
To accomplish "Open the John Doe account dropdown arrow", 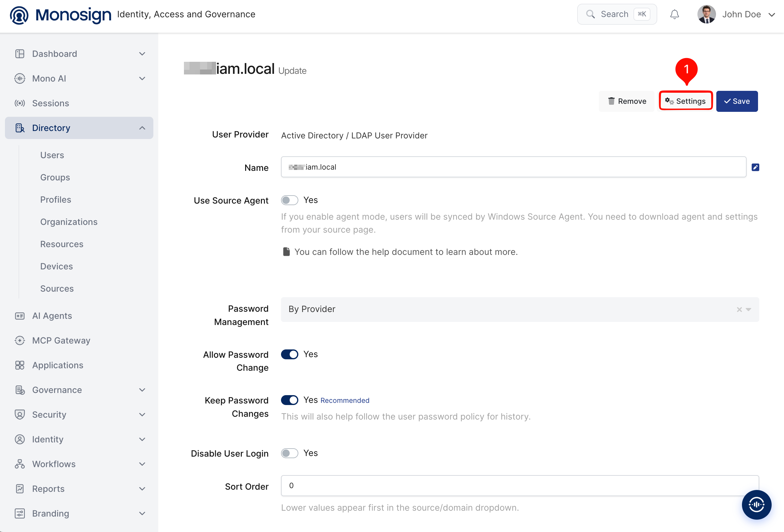I will point(772,15).
